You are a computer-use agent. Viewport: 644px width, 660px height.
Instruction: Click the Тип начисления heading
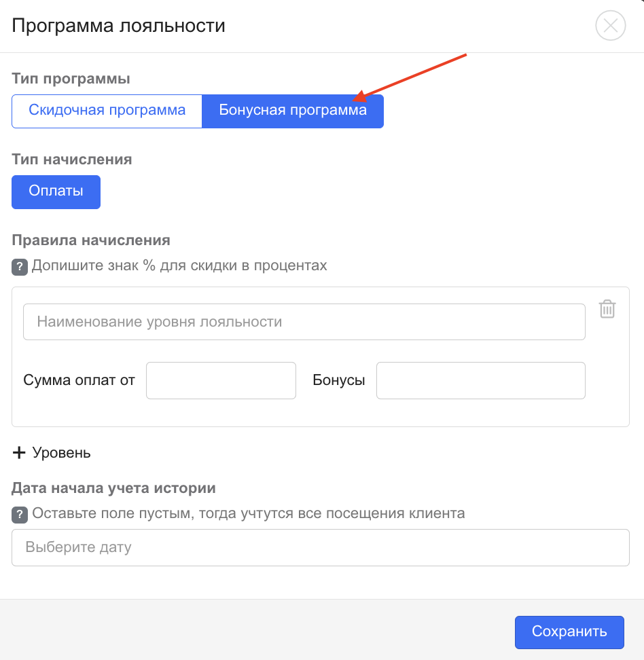pos(71,160)
